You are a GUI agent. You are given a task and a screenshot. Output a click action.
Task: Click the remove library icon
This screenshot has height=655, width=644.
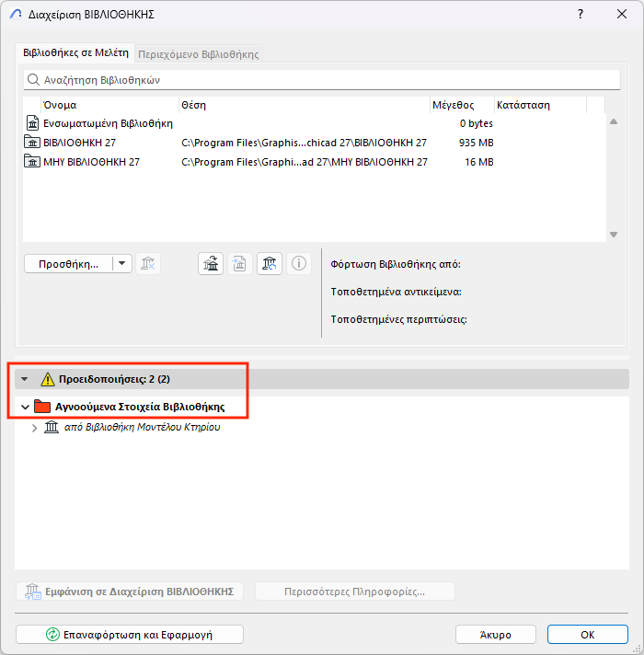(x=148, y=264)
